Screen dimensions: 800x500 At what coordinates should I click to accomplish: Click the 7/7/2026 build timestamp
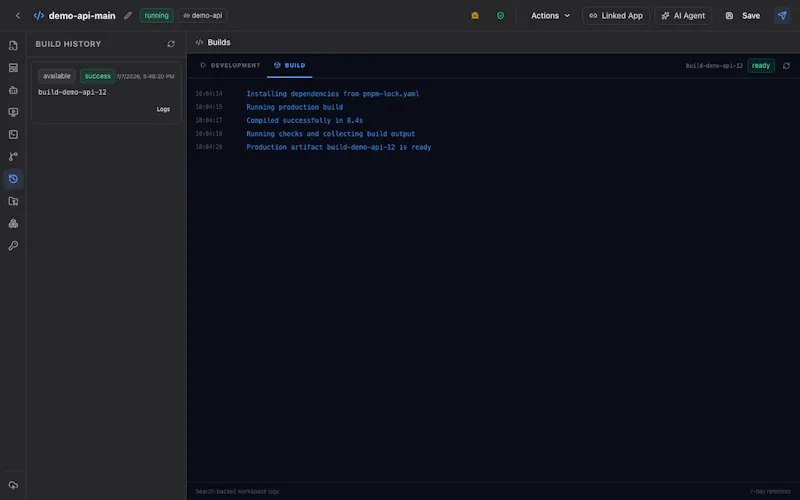click(x=145, y=77)
